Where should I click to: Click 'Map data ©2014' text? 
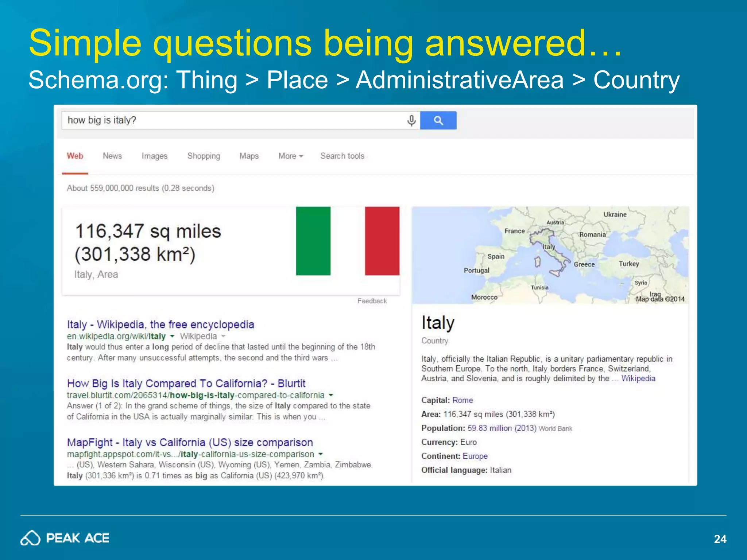[660, 299]
